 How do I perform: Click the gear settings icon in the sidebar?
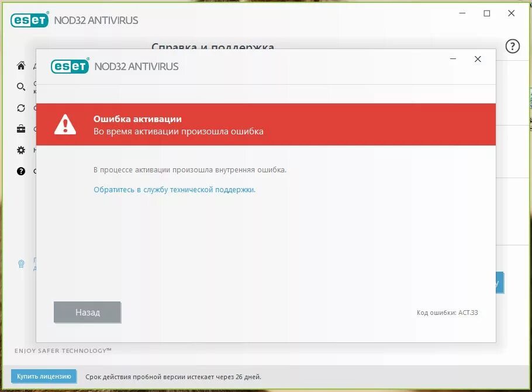tap(21, 150)
